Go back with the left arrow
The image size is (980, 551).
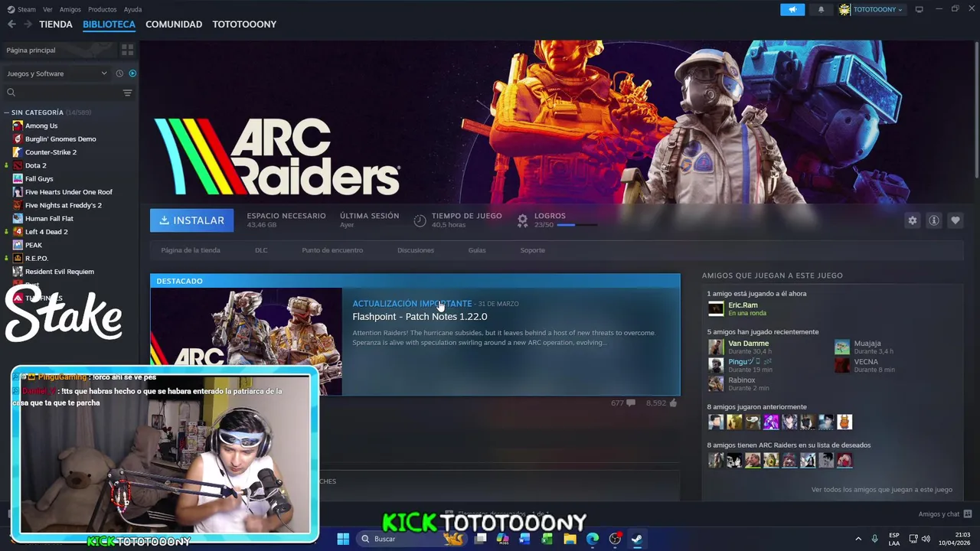(11, 24)
